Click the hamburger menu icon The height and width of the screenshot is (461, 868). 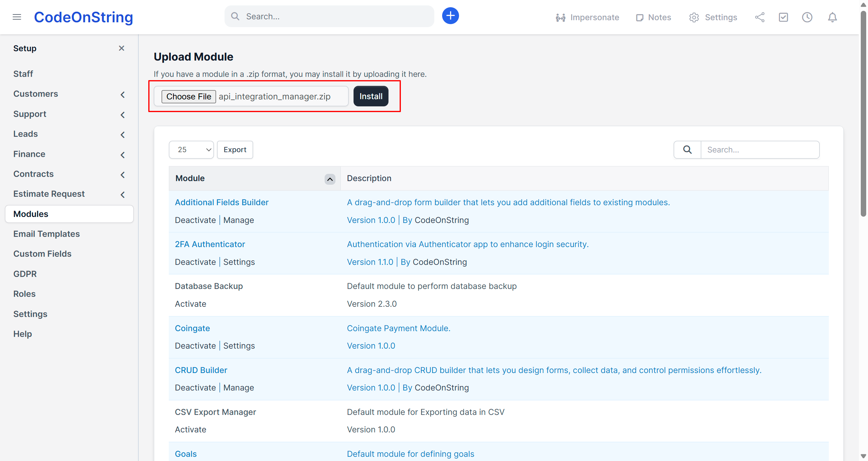point(17,17)
